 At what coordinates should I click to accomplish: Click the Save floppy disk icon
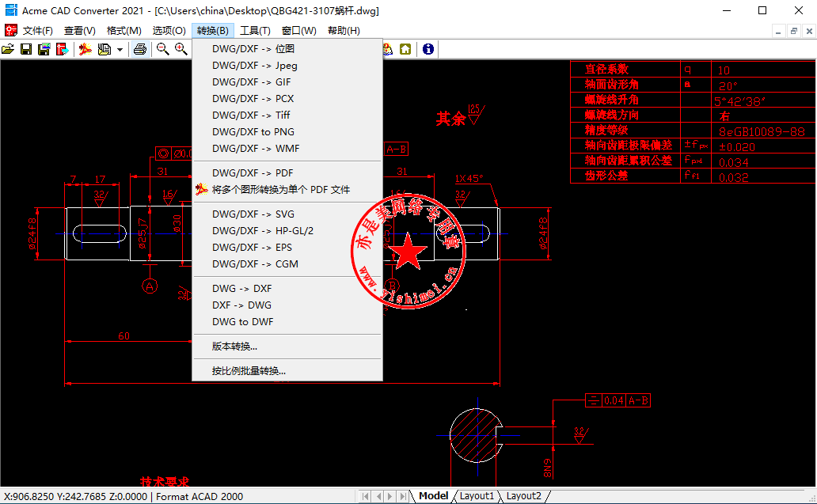point(26,49)
